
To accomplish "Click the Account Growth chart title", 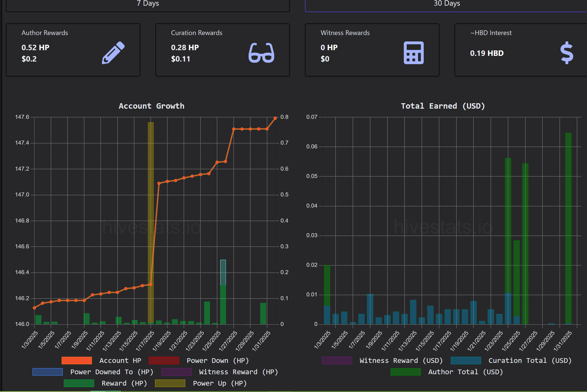I will (151, 106).
